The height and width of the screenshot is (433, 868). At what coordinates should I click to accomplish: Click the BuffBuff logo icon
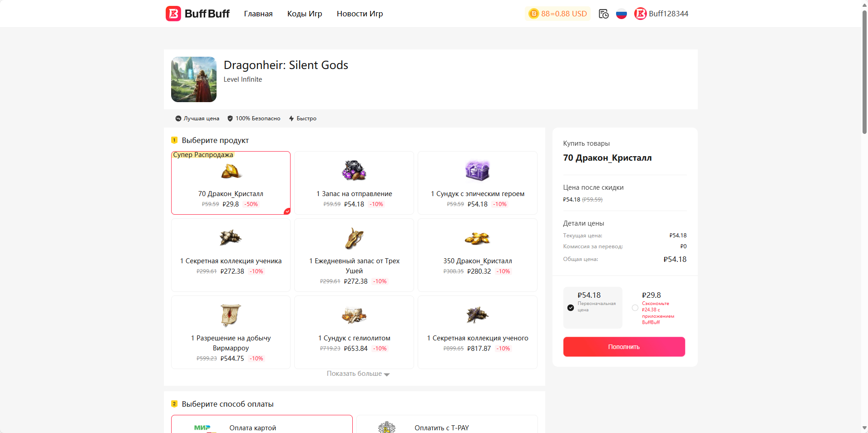(x=173, y=14)
